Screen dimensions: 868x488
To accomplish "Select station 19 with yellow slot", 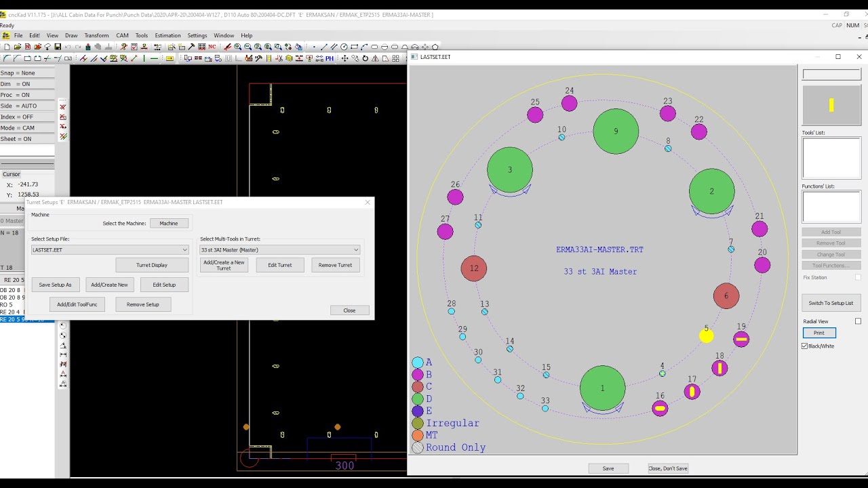I will pos(741,339).
